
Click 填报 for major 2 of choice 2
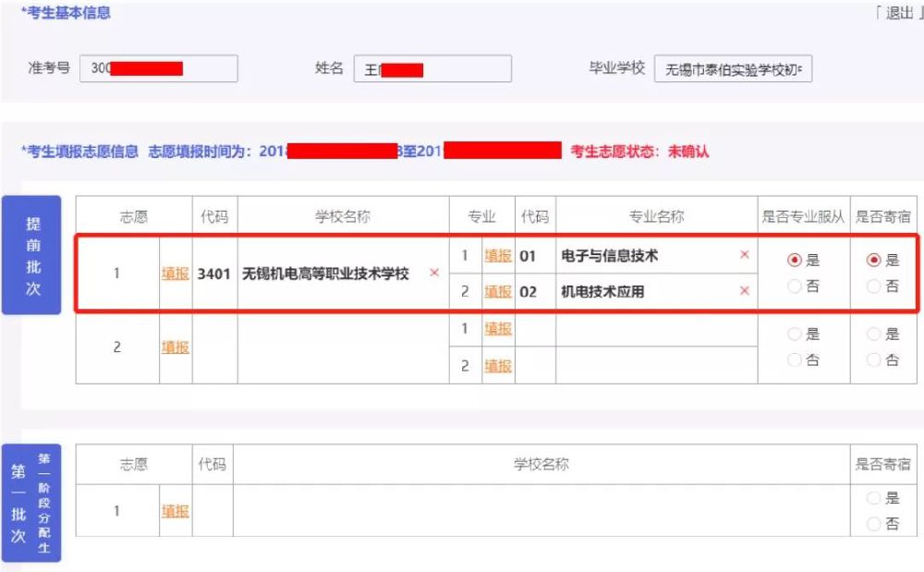pyautogui.click(x=498, y=366)
